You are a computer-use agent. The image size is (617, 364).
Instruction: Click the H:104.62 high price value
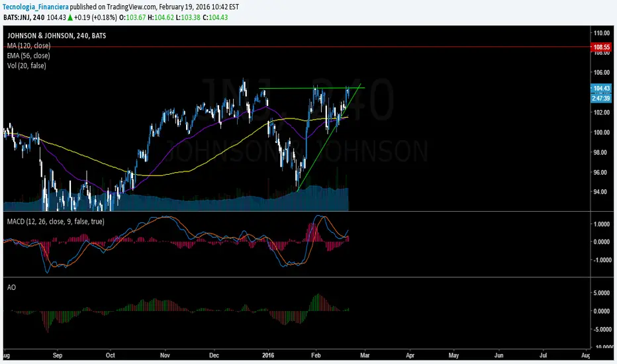tap(161, 17)
